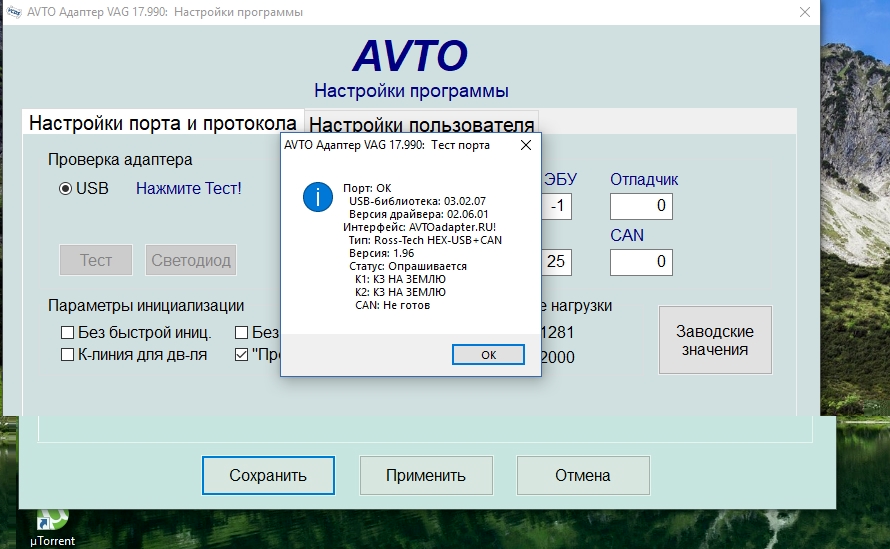
Task: Open the µTorrent desktop shortcut
Action: point(52,528)
